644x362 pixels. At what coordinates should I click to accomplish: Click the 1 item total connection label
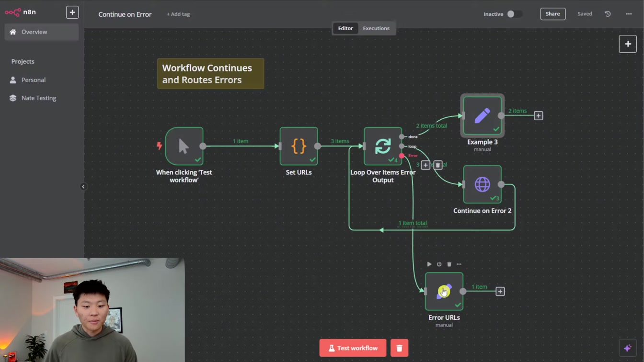click(x=413, y=223)
